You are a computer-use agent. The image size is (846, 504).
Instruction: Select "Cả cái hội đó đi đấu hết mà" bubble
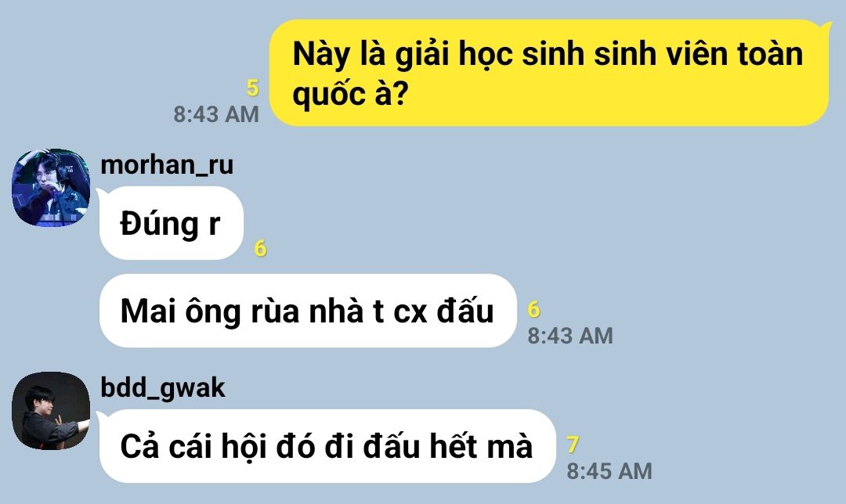[327, 446]
